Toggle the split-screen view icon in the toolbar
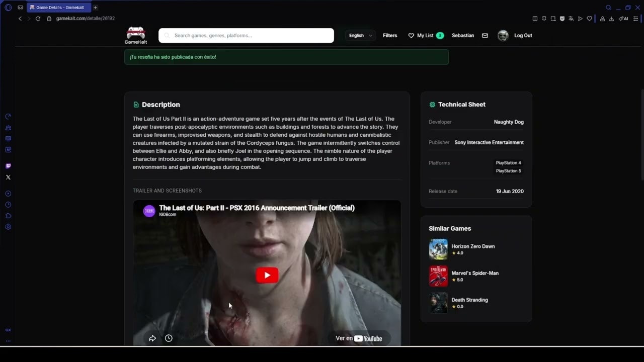644x362 pixels. (535, 19)
